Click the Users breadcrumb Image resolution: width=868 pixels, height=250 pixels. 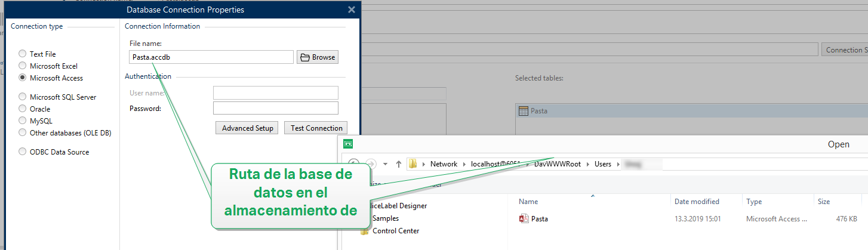click(603, 164)
